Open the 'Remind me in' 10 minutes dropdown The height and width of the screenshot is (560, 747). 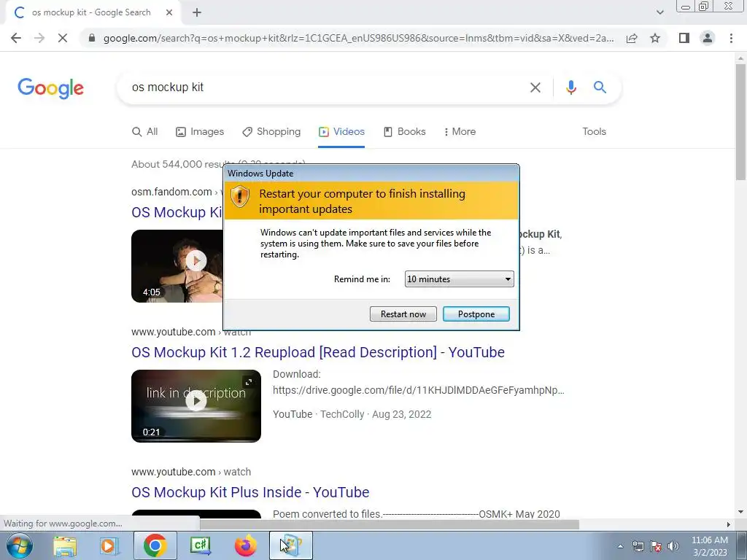tap(460, 279)
